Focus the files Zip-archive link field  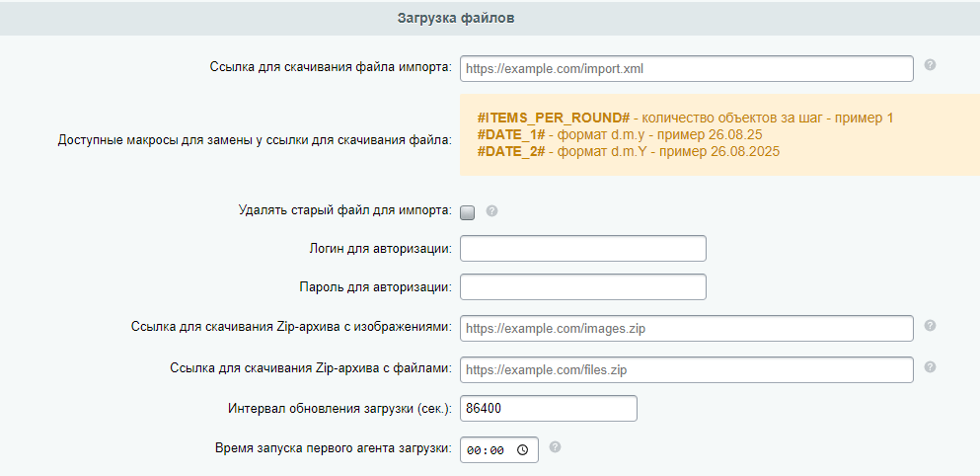click(x=687, y=369)
